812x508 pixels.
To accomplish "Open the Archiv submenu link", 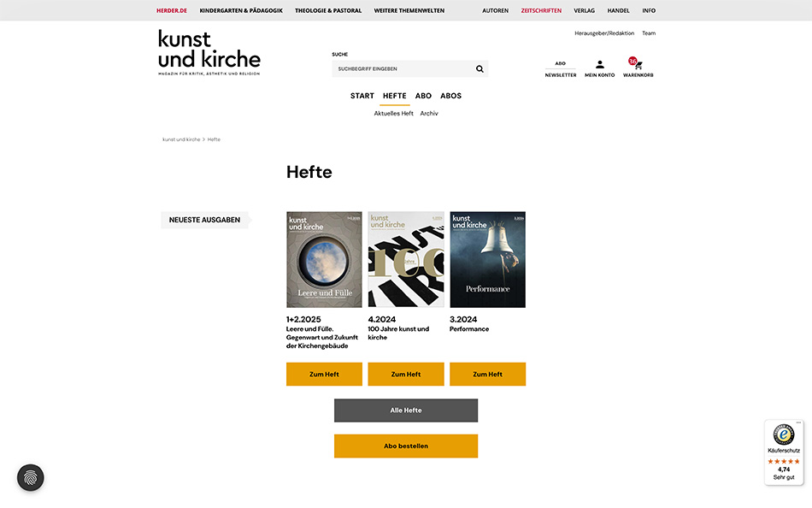I will click(x=429, y=114).
